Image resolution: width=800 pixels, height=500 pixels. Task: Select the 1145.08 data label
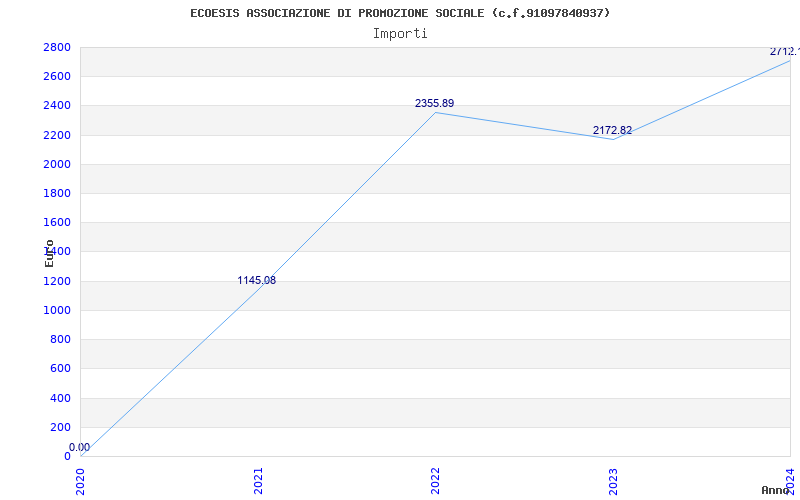point(257,280)
